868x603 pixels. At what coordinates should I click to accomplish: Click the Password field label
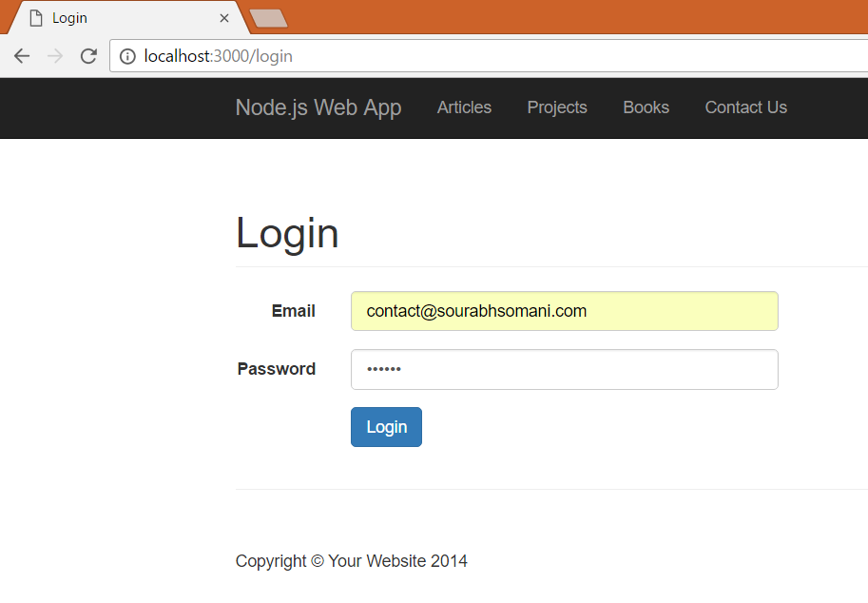pos(277,369)
